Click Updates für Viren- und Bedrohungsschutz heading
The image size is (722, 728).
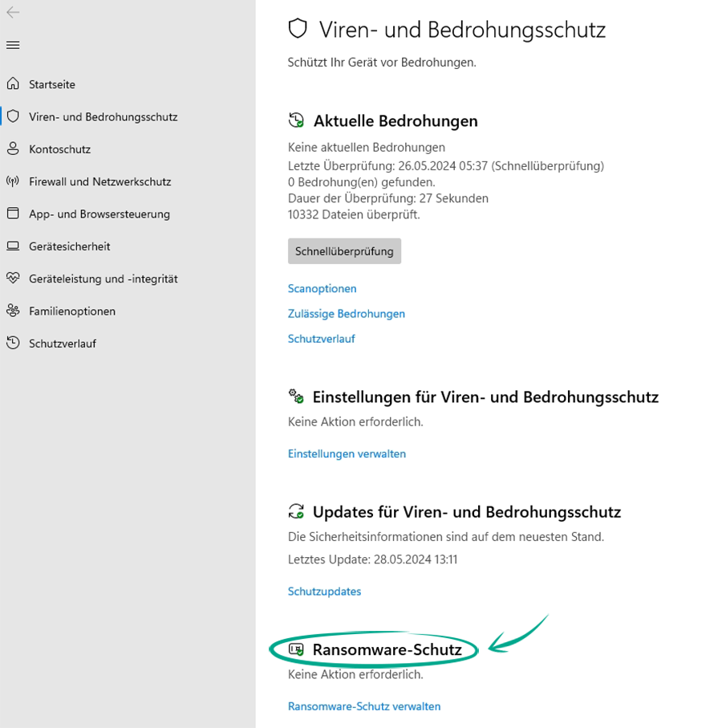(467, 512)
